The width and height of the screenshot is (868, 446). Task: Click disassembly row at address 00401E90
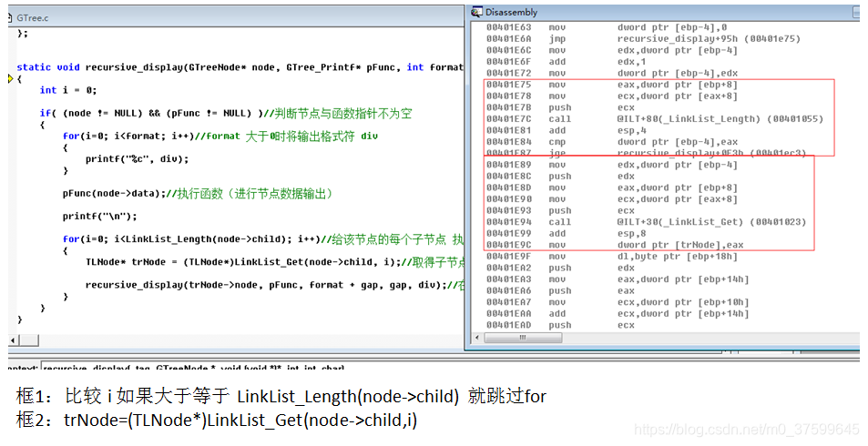[612, 199]
